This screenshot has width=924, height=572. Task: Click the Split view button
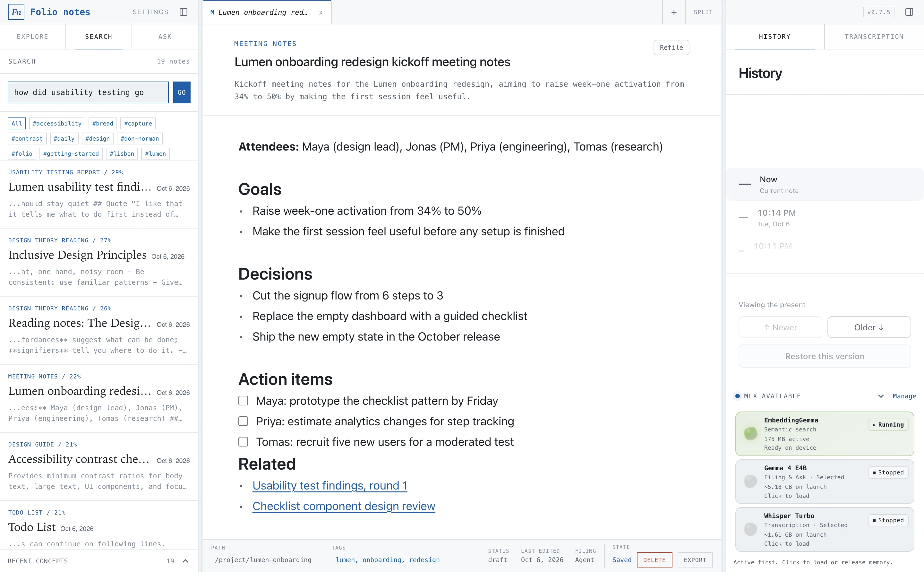coord(703,13)
